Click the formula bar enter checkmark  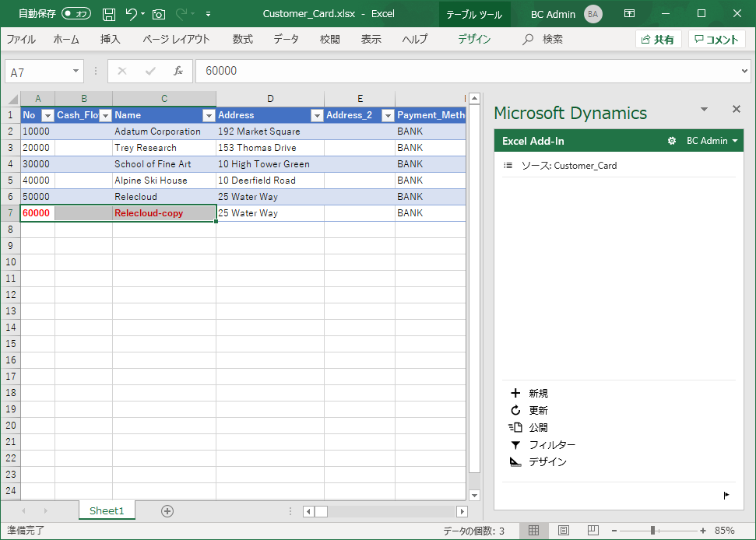150,72
